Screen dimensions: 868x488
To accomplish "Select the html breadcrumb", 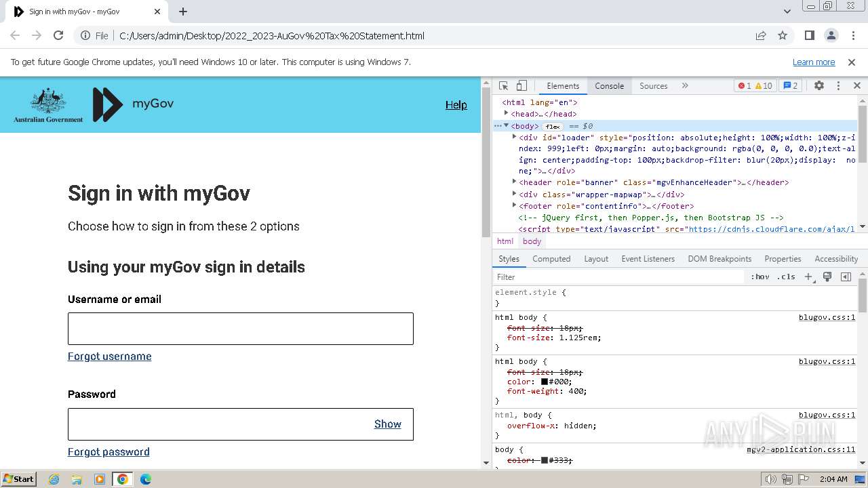I will [x=505, y=241].
